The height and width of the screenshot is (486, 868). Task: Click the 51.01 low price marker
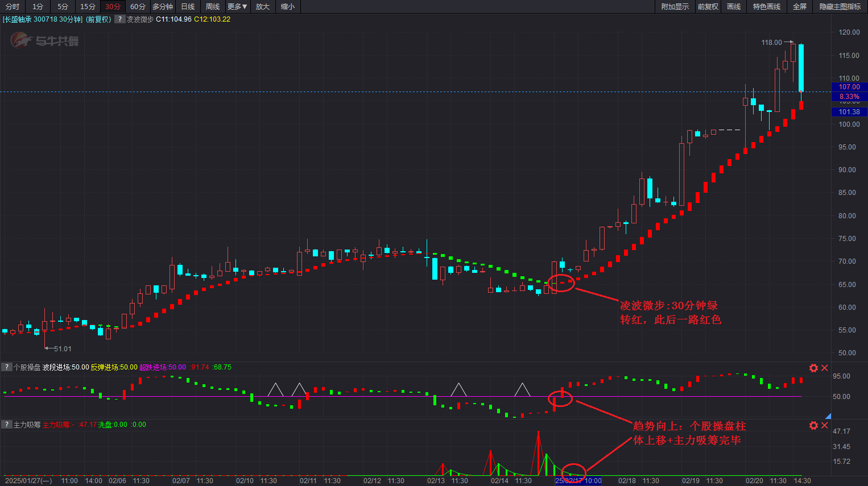click(x=63, y=349)
